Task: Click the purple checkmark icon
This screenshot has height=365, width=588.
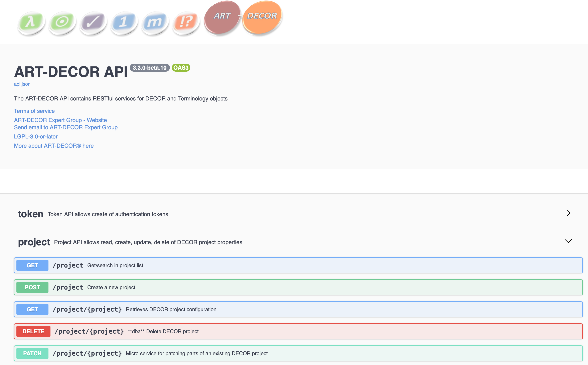Action: pyautogui.click(x=93, y=23)
